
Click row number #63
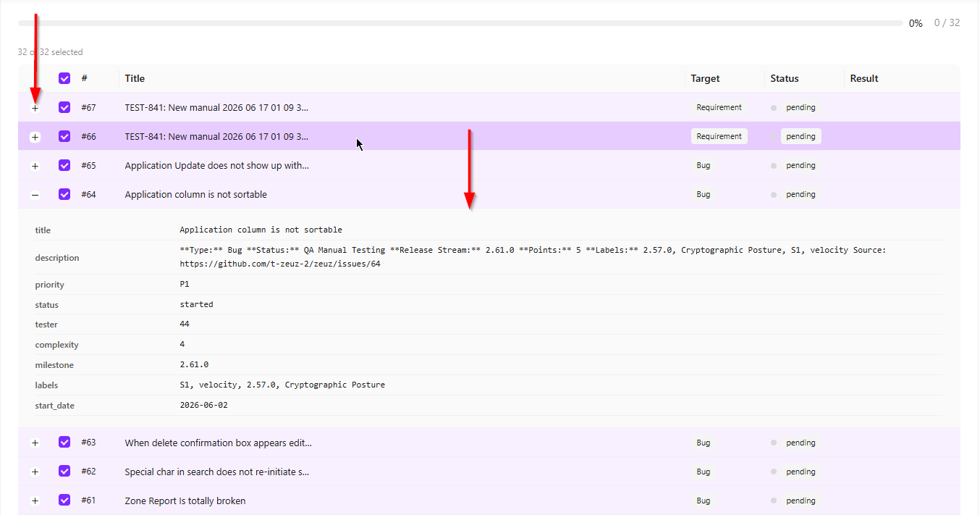coord(88,443)
